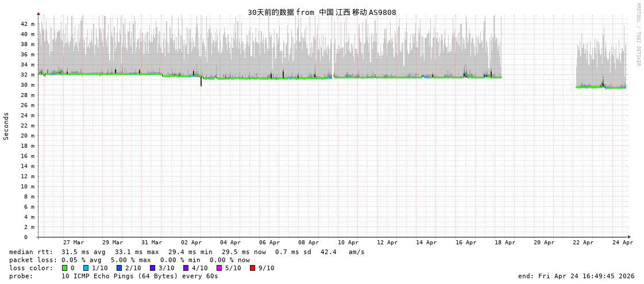
Task: Click the graph title mentioning AS9808
Action: point(322,12)
